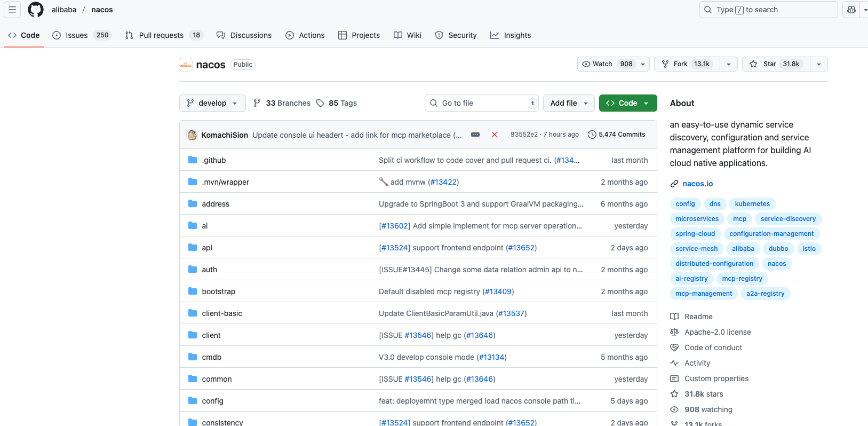Viewport: 868px width, 426px height.
Task: Click the a2a-registry topic tag
Action: coord(765,294)
